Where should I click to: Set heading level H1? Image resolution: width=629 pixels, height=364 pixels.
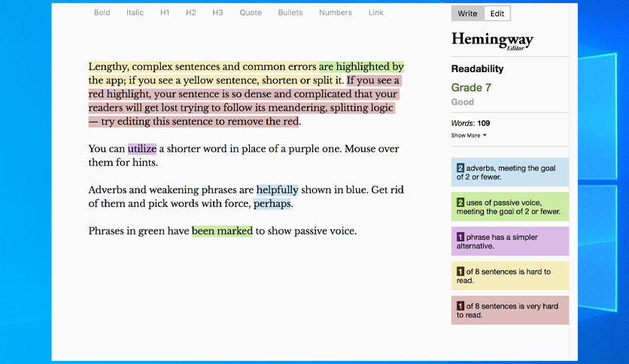165,13
